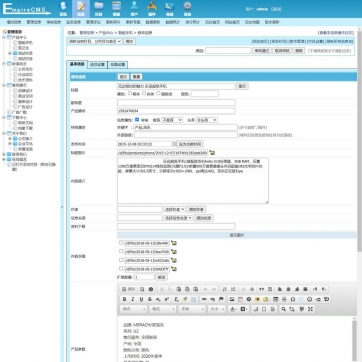362x362 pixels.
Task: Open the editor 格式 (Format) dropdown
Action: [163, 309]
